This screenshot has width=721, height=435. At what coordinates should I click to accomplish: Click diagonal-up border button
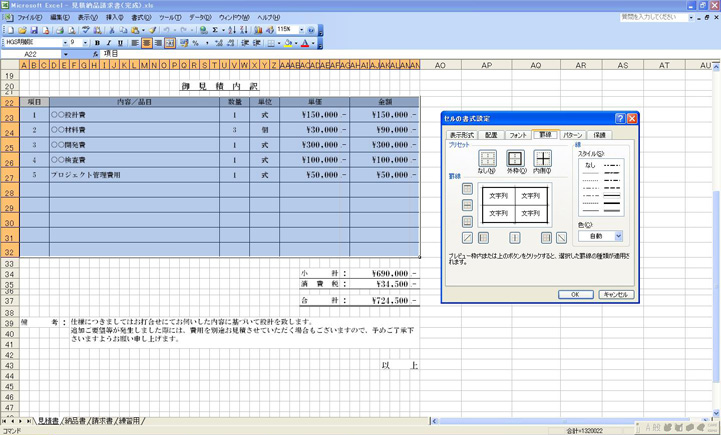pyautogui.click(x=467, y=238)
